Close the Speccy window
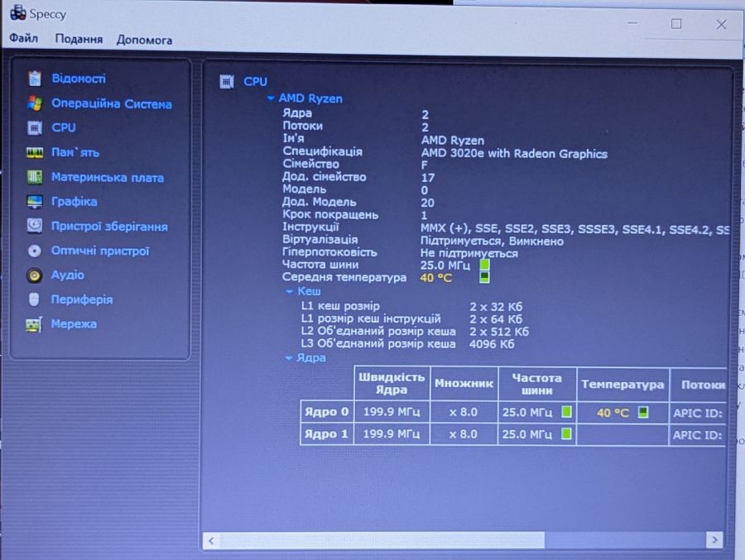 [x=721, y=24]
